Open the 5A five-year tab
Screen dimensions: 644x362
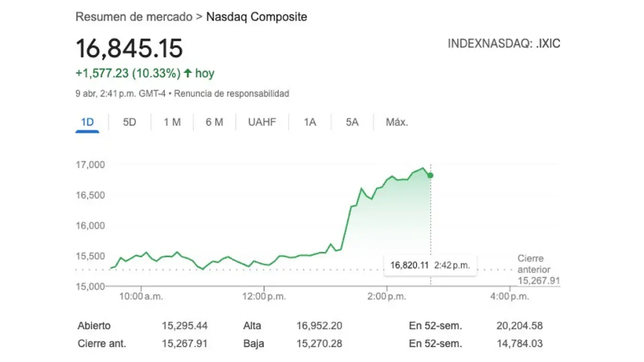tap(352, 122)
